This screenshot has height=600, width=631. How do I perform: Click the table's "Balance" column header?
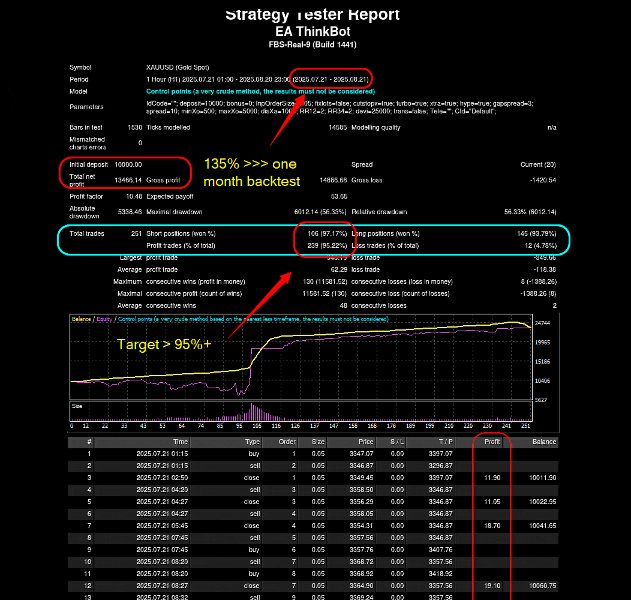tap(544, 442)
